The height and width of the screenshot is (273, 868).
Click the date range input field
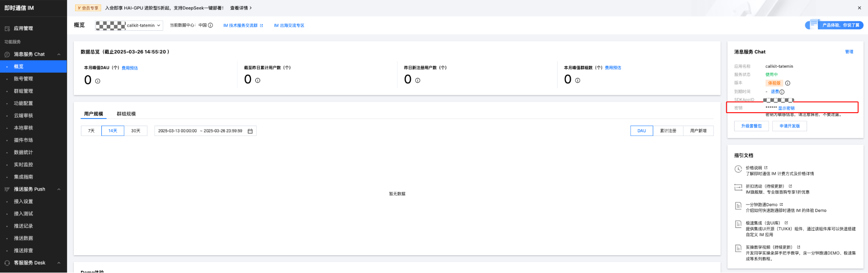[200, 131]
